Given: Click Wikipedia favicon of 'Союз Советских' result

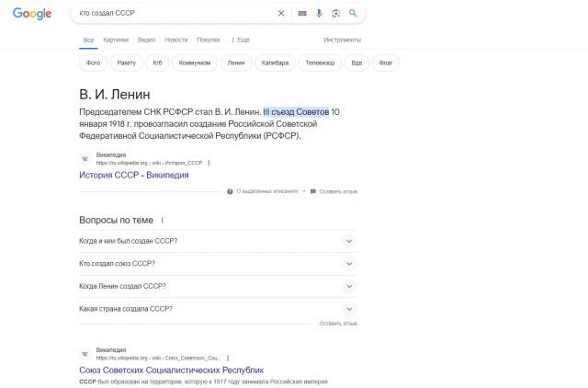Looking at the screenshot, I should [85, 354].
